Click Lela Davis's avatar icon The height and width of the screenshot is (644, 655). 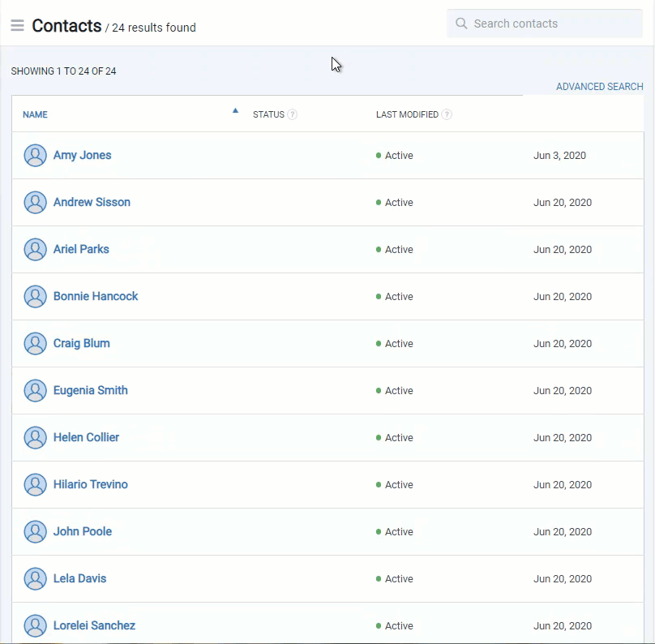click(35, 578)
